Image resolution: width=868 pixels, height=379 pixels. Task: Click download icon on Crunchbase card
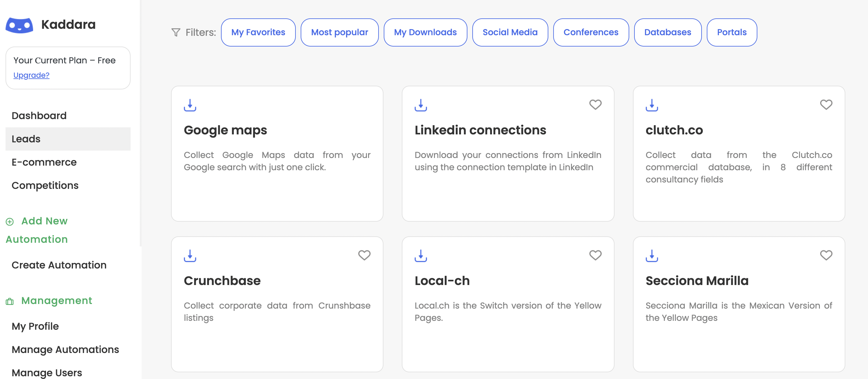190,255
